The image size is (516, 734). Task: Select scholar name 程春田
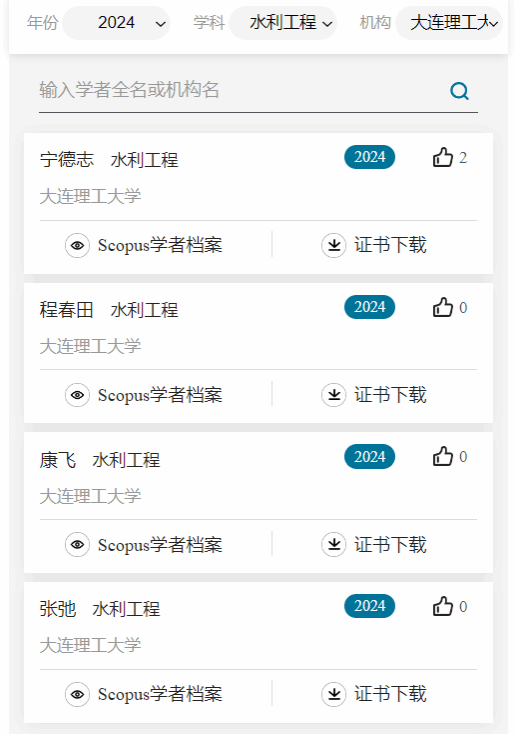pyautogui.click(x=66, y=310)
